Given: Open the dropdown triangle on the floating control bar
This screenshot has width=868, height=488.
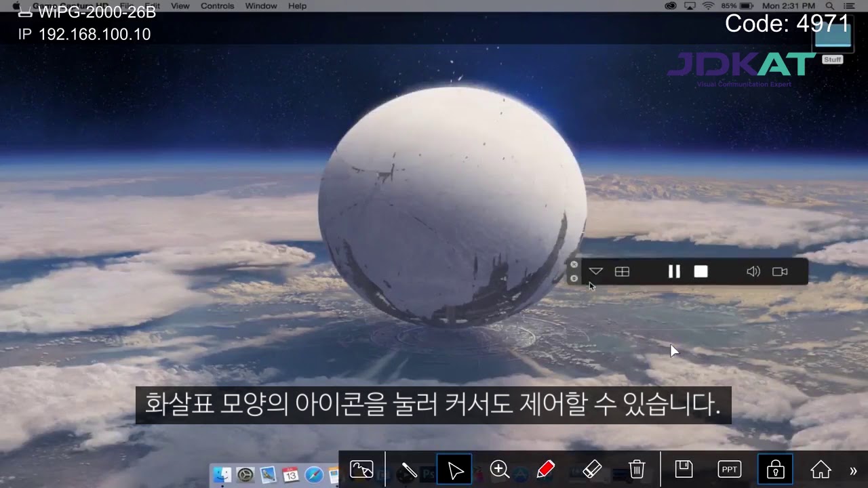Looking at the screenshot, I should 595,271.
